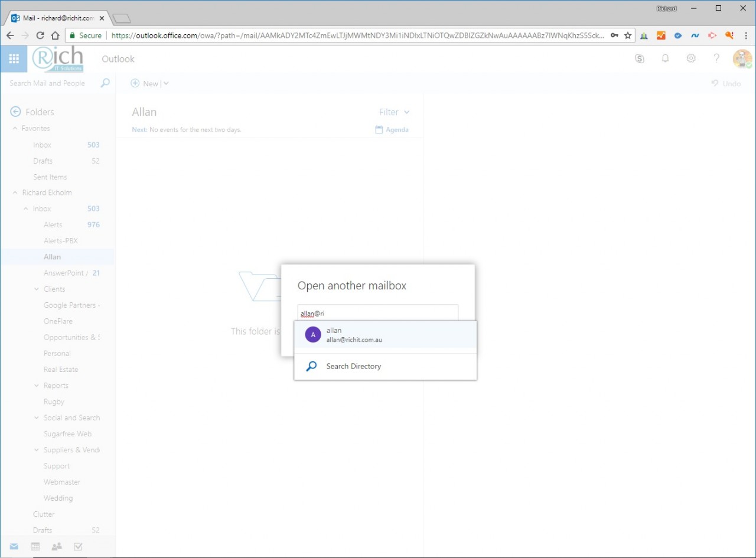
Task: Click the Agenda calendar icon
Action: (379, 130)
